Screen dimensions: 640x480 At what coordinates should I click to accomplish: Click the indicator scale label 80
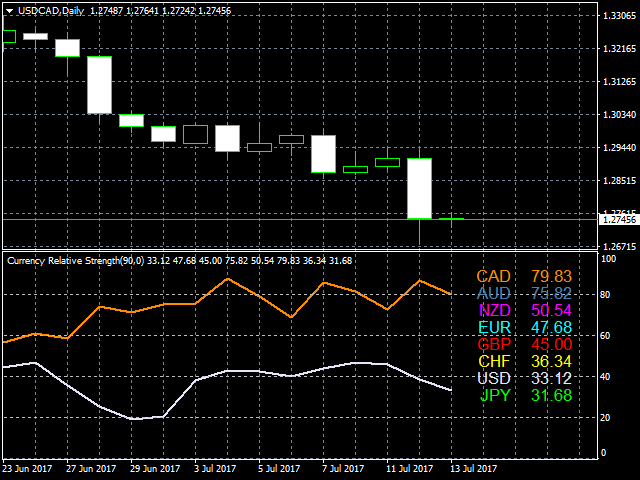(x=606, y=295)
